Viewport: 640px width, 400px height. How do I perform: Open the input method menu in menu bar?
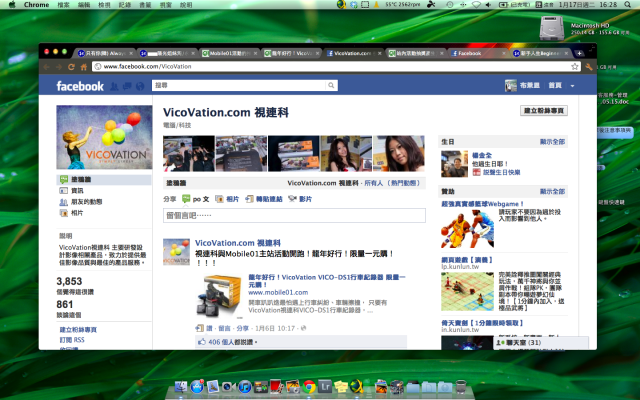[544, 4]
